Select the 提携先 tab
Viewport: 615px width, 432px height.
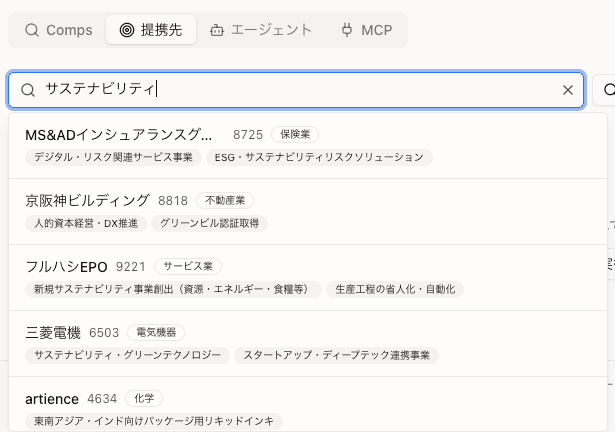[x=151, y=30]
